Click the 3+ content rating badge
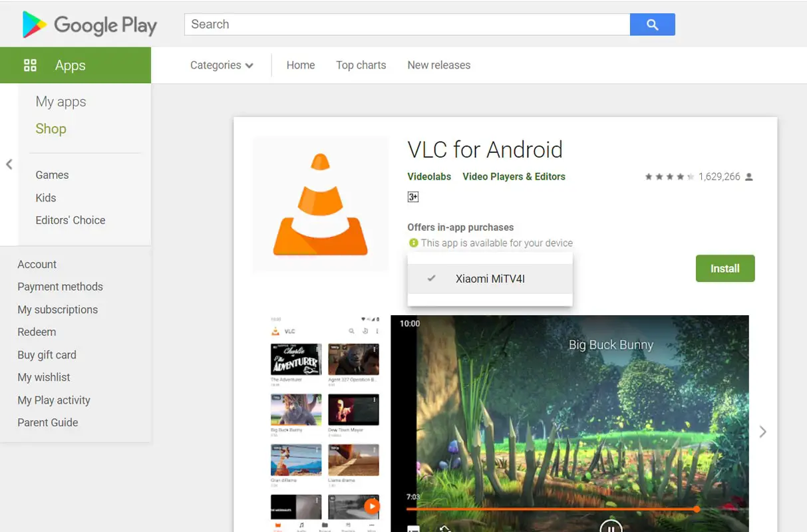Viewport: 807px width, 532px height. 413,197
